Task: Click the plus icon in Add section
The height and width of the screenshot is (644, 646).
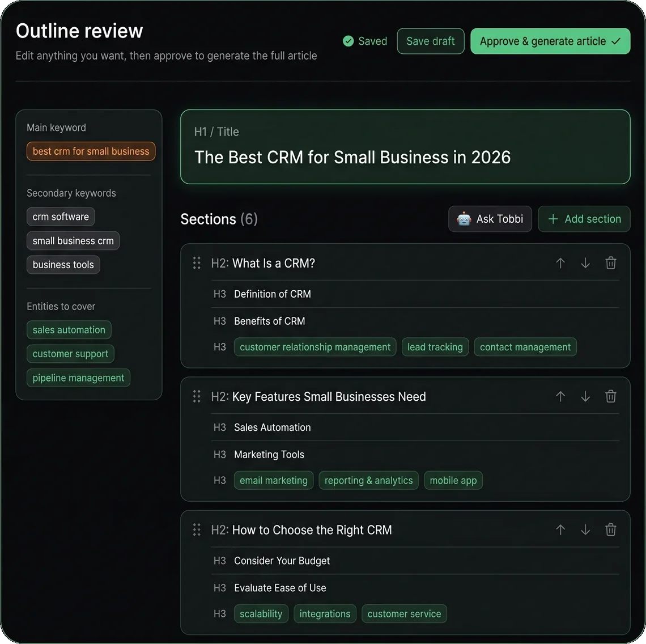Action: (553, 219)
